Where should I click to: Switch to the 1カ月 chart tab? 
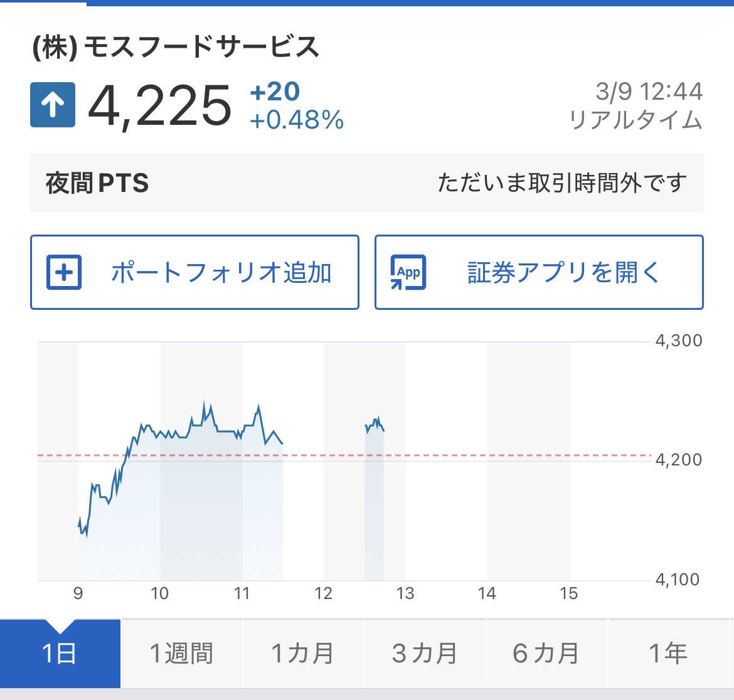tap(303, 654)
